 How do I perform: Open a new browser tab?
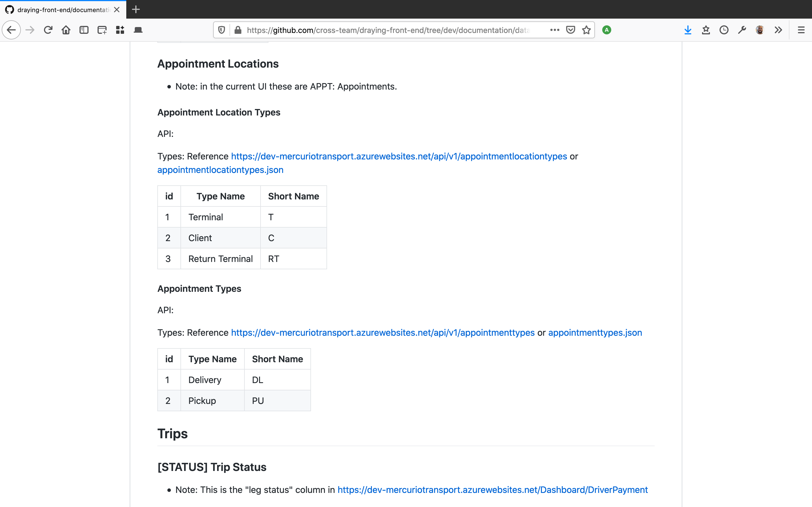(x=136, y=9)
